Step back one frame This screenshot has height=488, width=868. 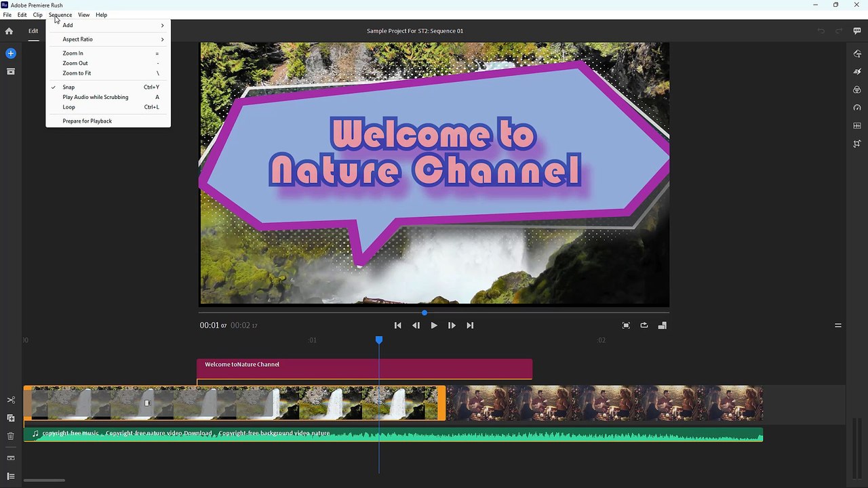[416, 325]
